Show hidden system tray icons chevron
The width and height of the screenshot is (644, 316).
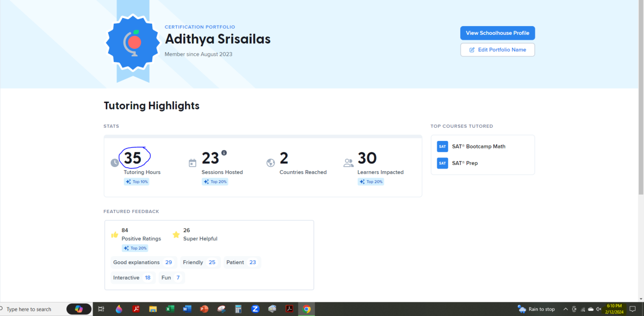point(566,309)
